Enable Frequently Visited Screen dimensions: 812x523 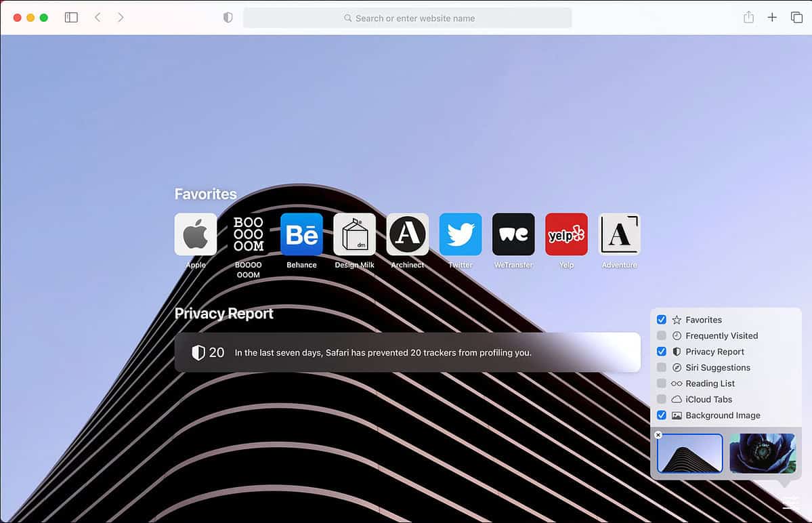tap(662, 335)
